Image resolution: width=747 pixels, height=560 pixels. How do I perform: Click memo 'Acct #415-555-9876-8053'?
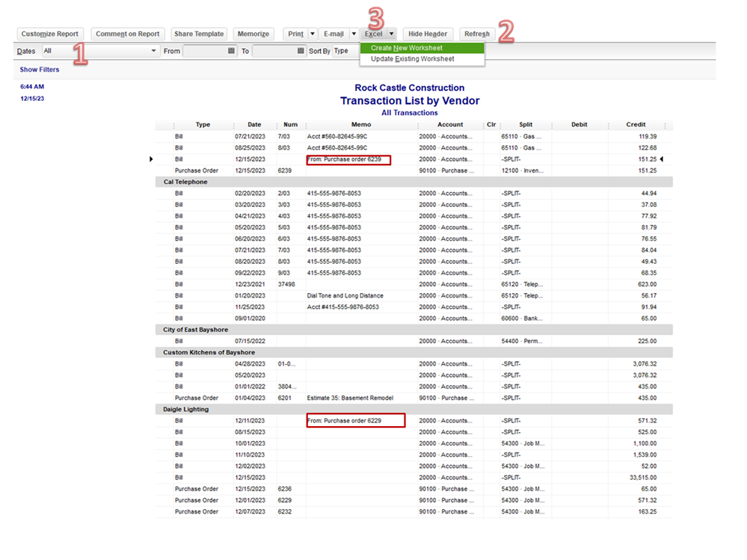click(343, 307)
